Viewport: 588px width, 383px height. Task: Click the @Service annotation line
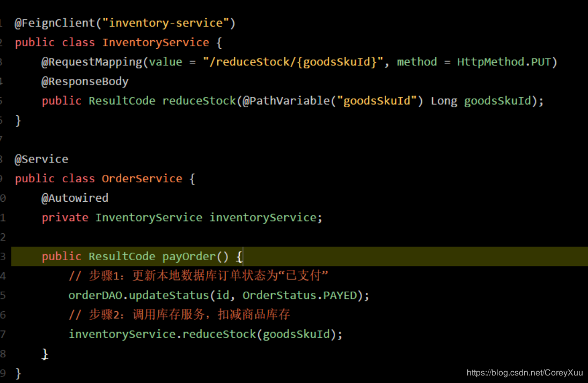click(x=41, y=159)
